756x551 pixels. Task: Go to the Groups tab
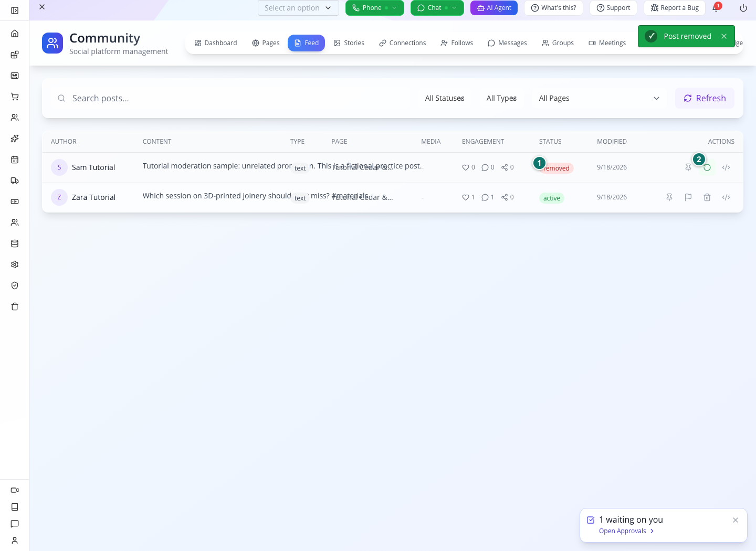pyautogui.click(x=558, y=43)
